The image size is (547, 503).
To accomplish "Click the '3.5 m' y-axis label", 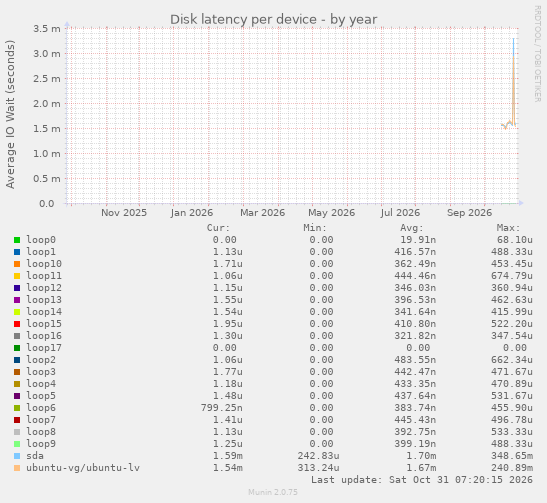I will point(47,29).
